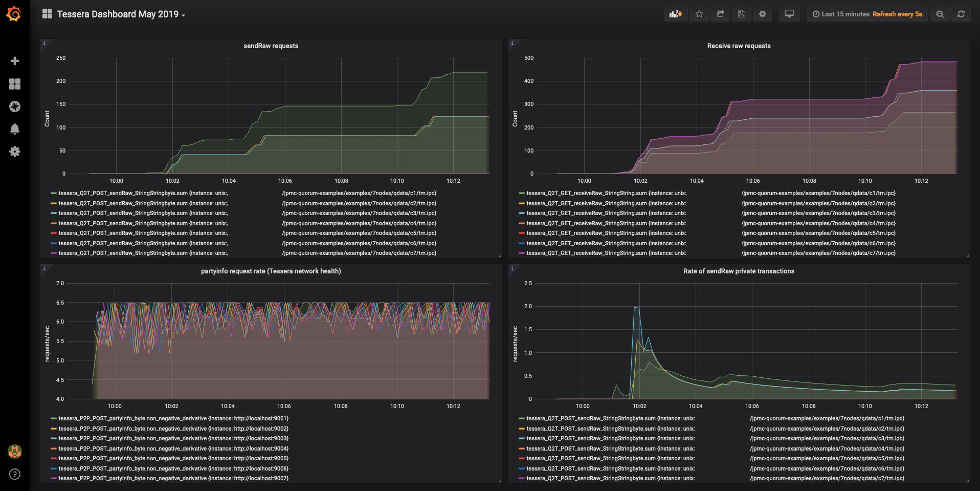Toggle localhost:9005 series in partyinfo legend
980x491 pixels.
[173, 458]
